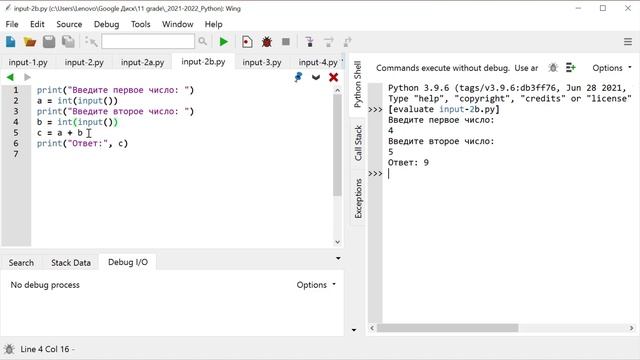Screen dimensions: 640x360
Task: Run the program with the green play button
Action: click(223, 42)
